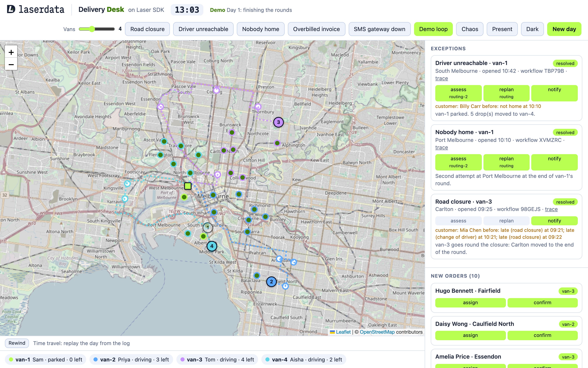Image resolution: width=588 pixels, height=368 pixels.
Task: Confirm Hugo Bennett Fairfield order
Action: [542, 303]
